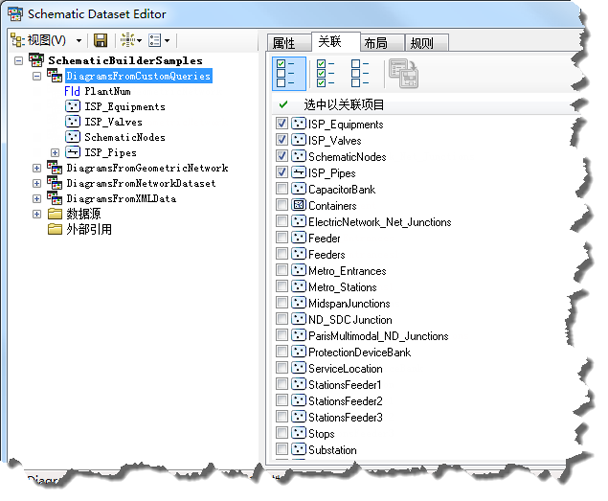Select PlantNum in the tree
This screenshot has height=501, width=608.
coord(107,91)
